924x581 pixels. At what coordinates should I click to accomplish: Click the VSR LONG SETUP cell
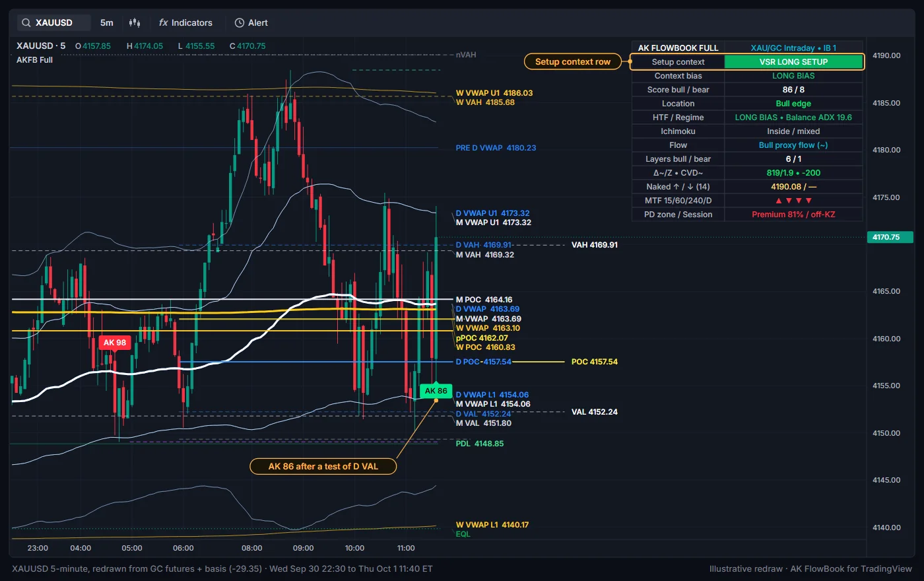(x=793, y=62)
